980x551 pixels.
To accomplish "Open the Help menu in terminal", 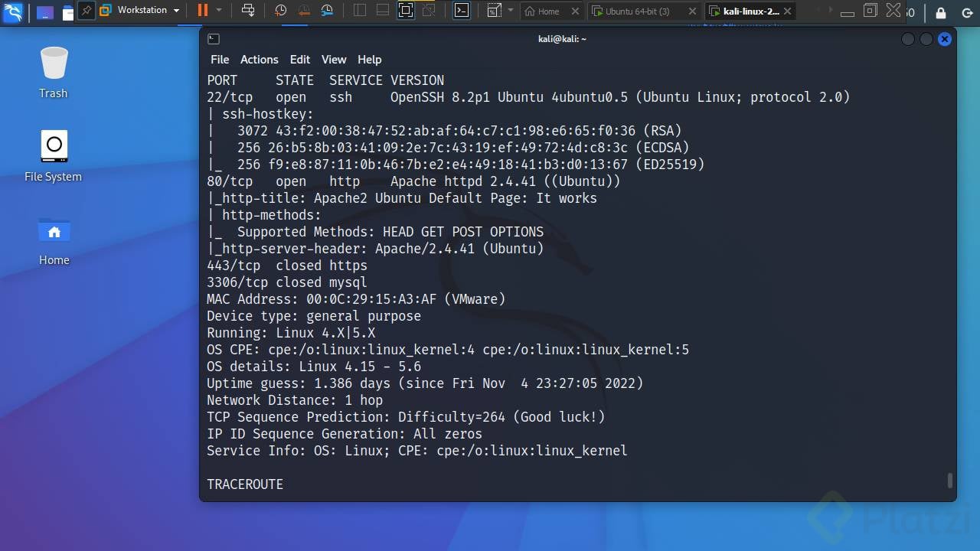I will [369, 60].
